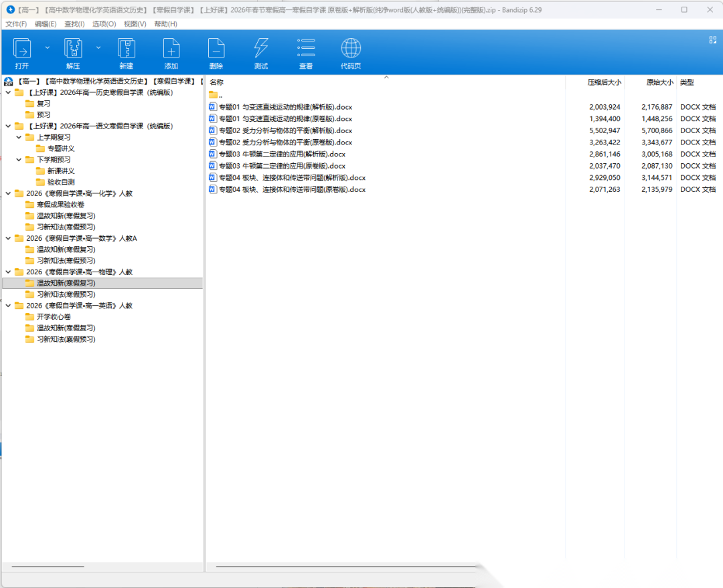Click the Add (添加) files icon
723x588 pixels.
171,49
